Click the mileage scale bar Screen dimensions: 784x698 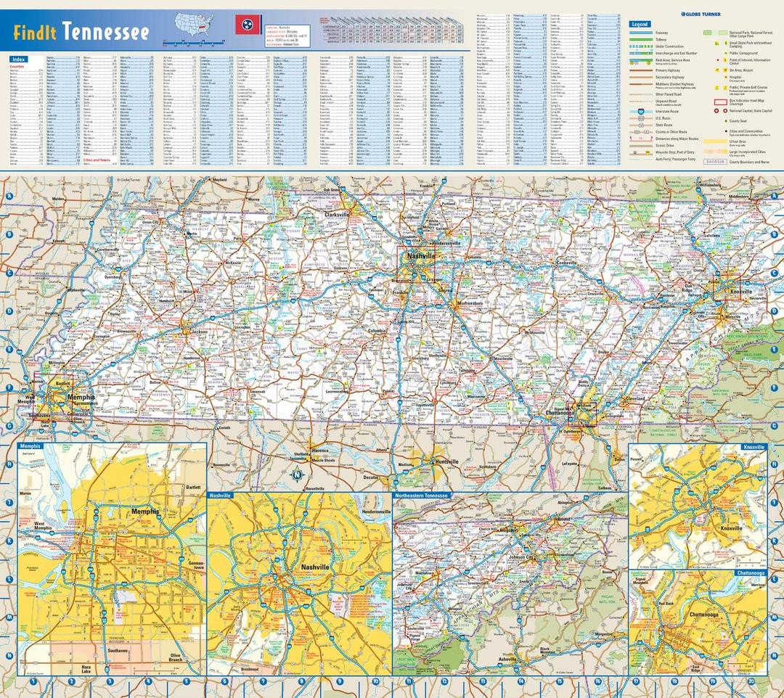click(x=194, y=44)
